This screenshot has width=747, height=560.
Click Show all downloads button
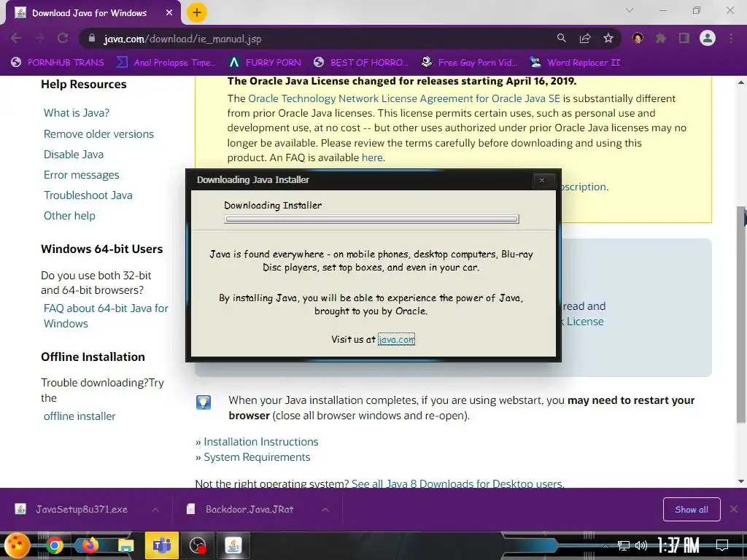[692, 510]
